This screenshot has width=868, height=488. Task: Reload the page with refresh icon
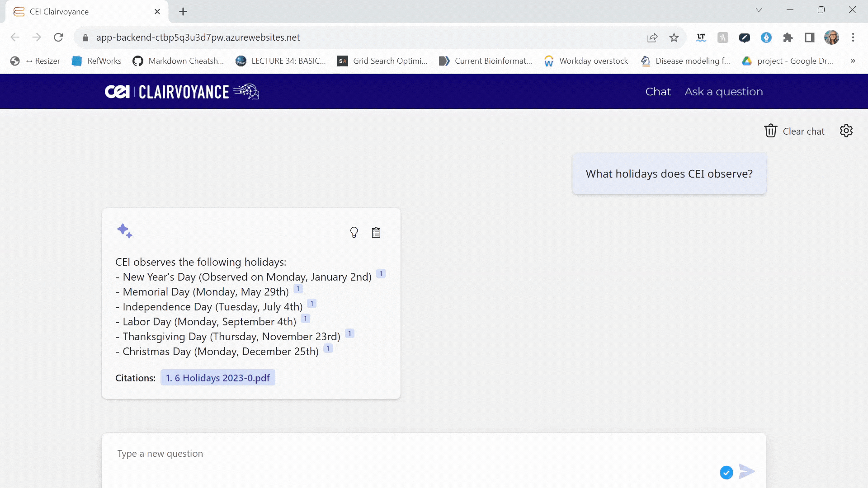(x=58, y=38)
